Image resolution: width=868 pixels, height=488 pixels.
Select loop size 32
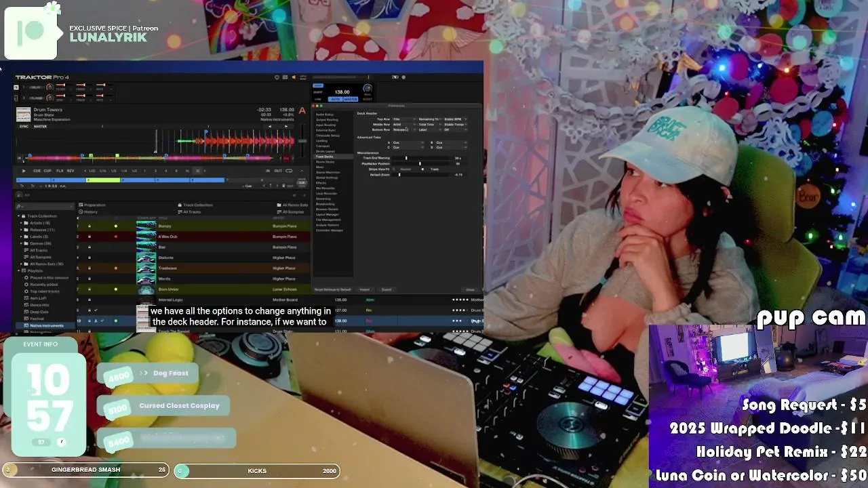(x=198, y=171)
